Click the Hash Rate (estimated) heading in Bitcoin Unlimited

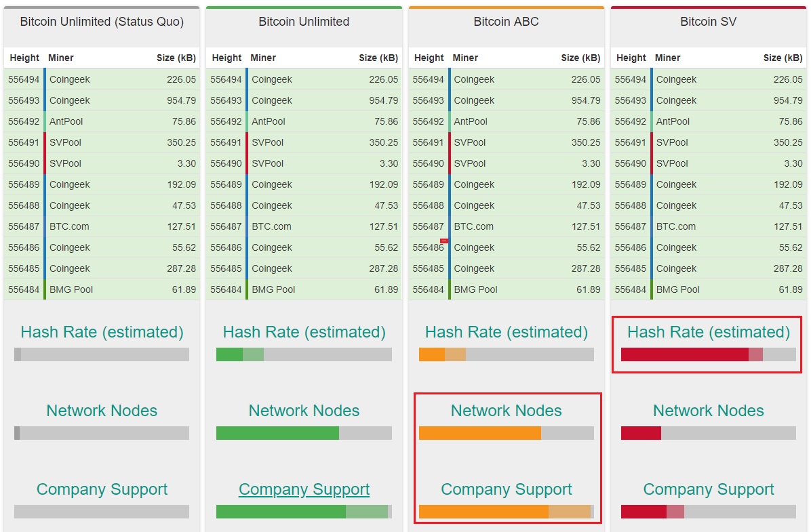(x=303, y=332)
